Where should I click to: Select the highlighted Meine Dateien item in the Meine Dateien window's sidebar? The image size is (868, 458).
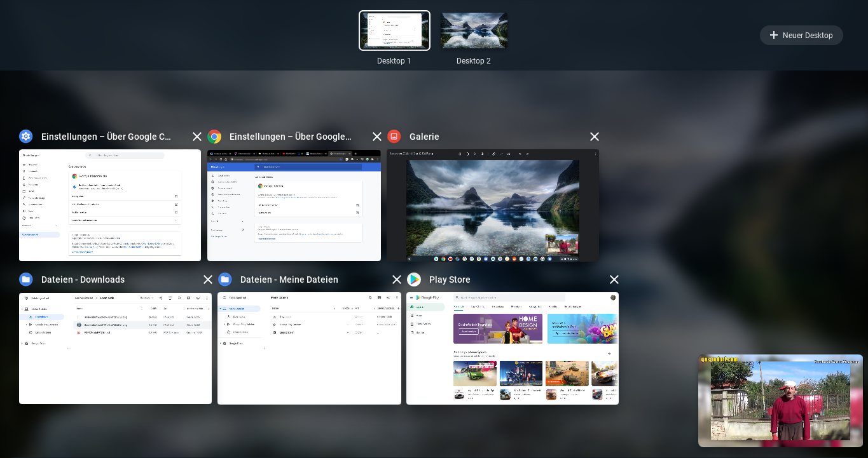click(239, 309)
